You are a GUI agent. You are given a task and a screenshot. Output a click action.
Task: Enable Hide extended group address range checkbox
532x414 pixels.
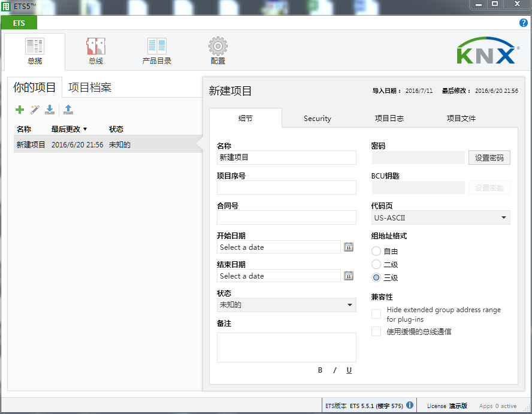point(376,314)
